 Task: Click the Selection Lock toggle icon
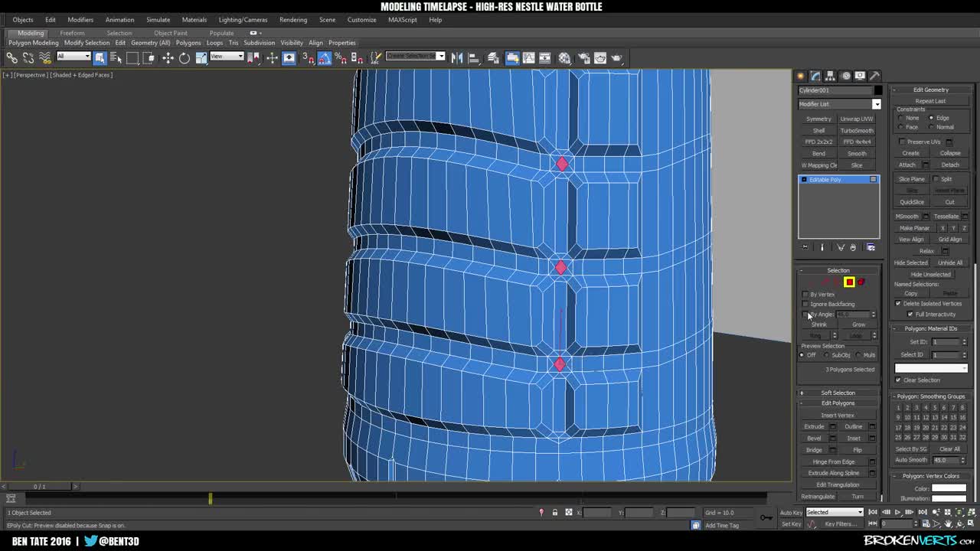point(555,513)
